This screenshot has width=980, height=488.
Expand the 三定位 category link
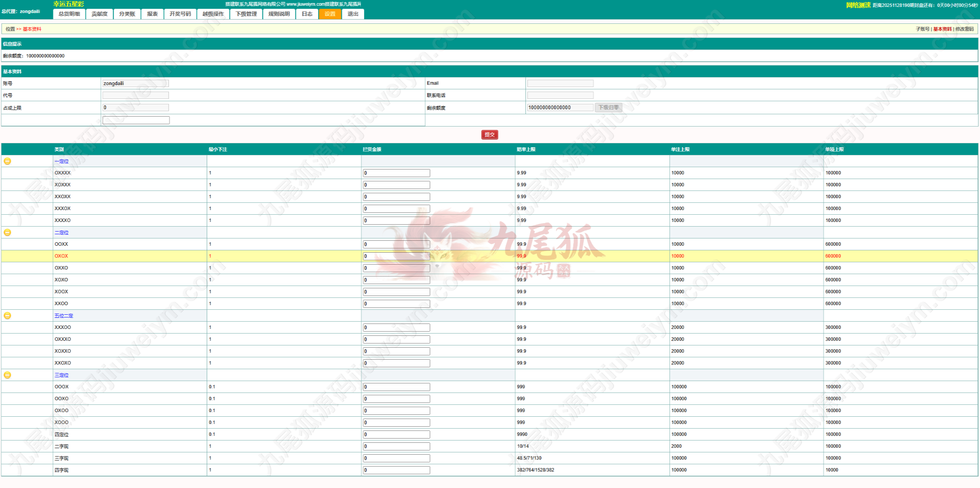tap(61, 375)
